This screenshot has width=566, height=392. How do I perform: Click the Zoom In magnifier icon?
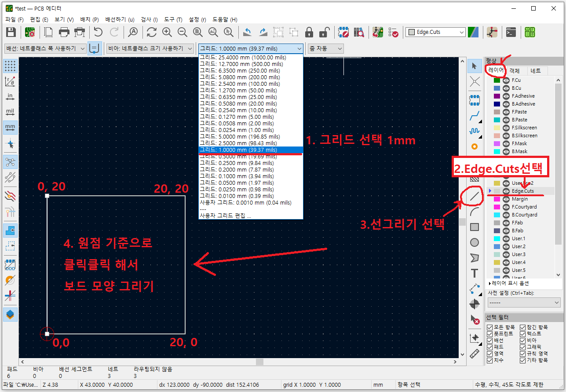167,32
